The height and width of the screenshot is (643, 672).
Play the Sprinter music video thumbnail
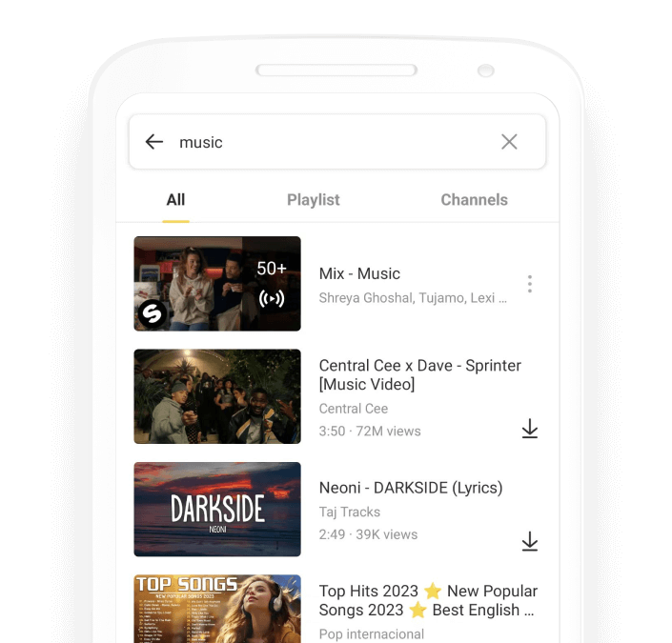pyautogui.click(x=217, y=396)
